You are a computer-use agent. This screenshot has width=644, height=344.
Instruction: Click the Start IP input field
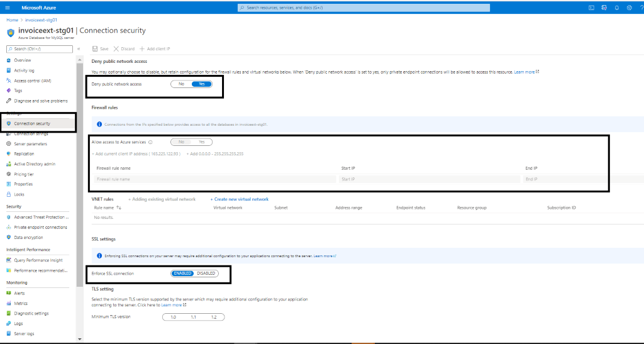coord(430,179)
